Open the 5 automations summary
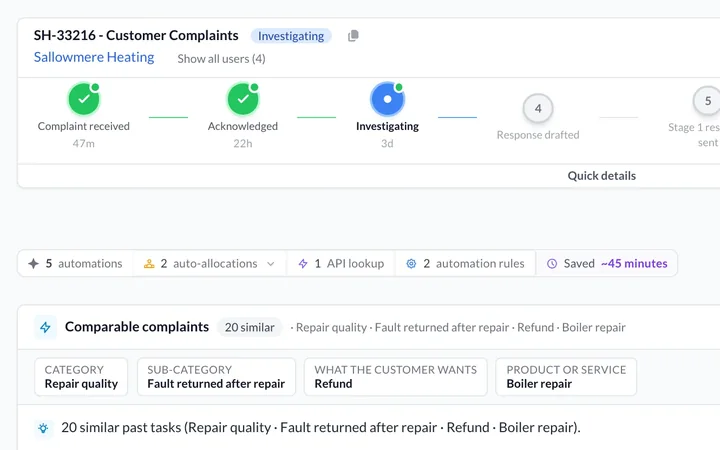The height and width of the screenshot is (450, 720). 75,264
